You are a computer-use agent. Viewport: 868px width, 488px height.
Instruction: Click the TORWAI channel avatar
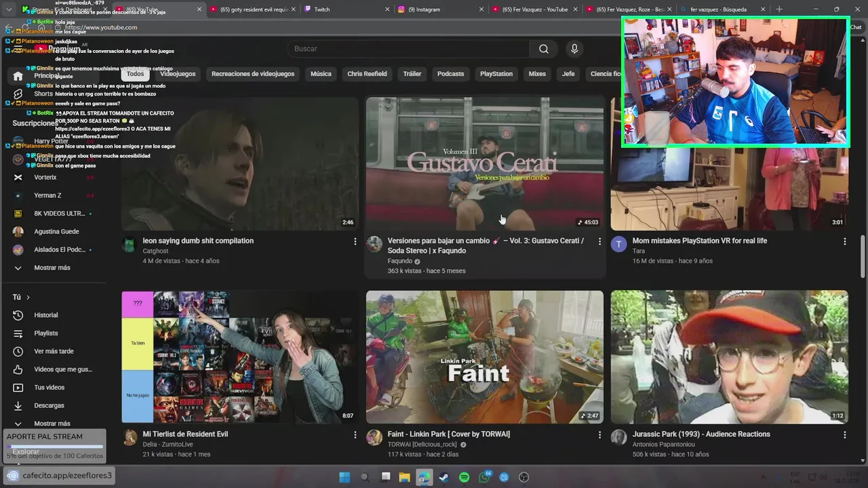coord(374,438)
